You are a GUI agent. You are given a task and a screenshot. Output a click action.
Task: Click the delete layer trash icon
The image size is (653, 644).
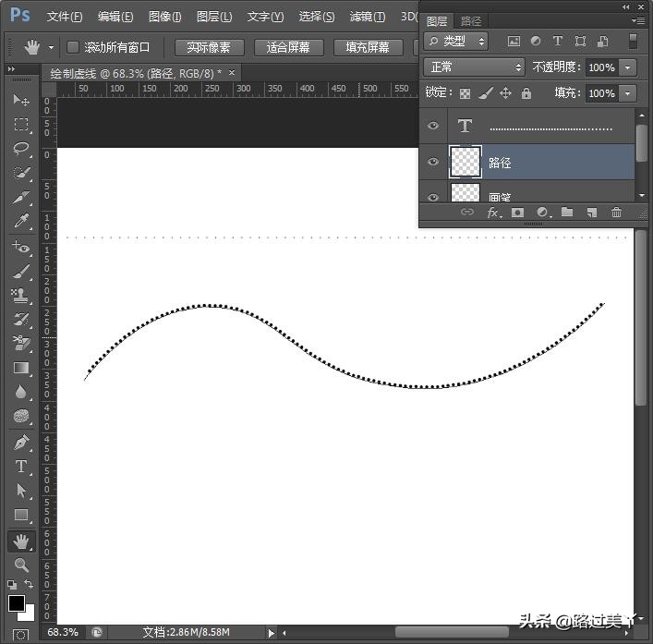click(616, 213)
